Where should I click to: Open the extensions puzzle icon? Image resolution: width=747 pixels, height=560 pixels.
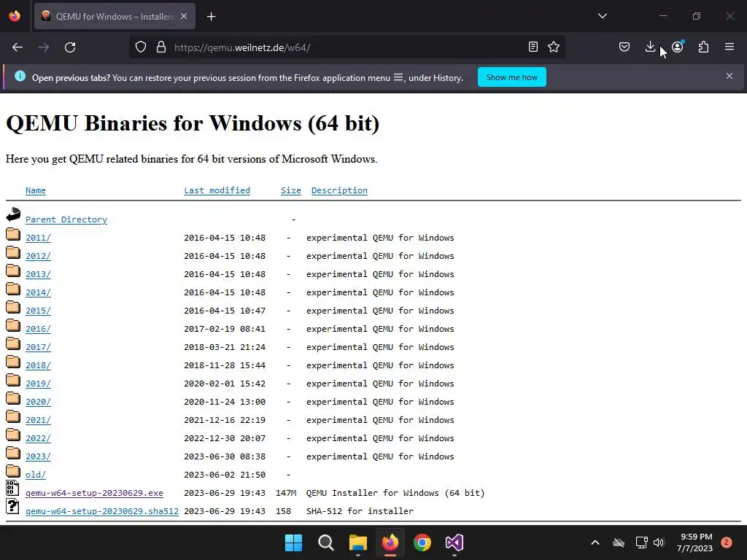[x=704, y=47]
